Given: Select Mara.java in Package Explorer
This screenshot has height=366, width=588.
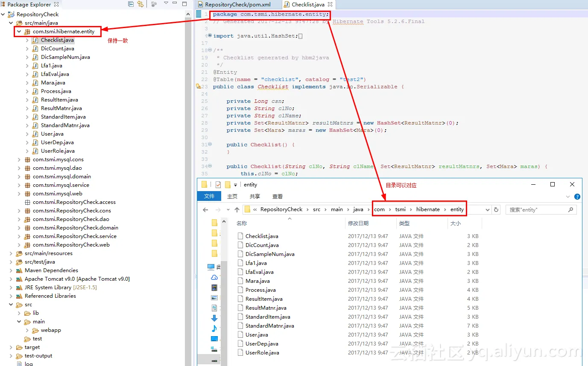Looking at the screenshot, I should [x=53, y=83].
